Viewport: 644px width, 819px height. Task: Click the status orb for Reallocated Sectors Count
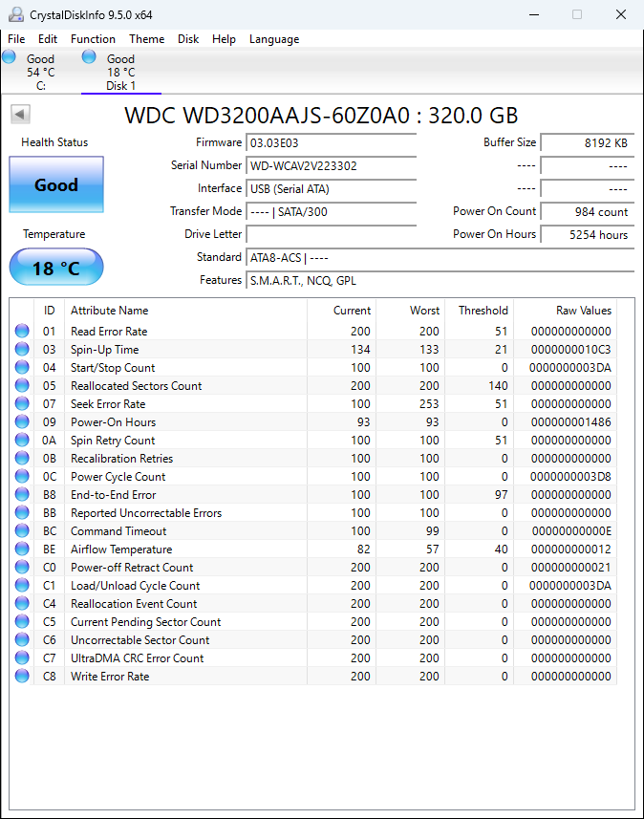22,385
